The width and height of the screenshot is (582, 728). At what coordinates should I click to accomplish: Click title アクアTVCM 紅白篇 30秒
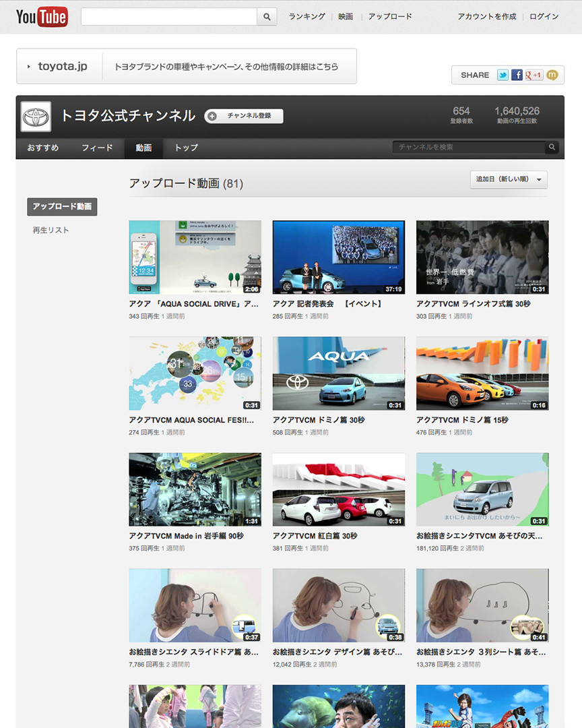(x=315, y=536)
